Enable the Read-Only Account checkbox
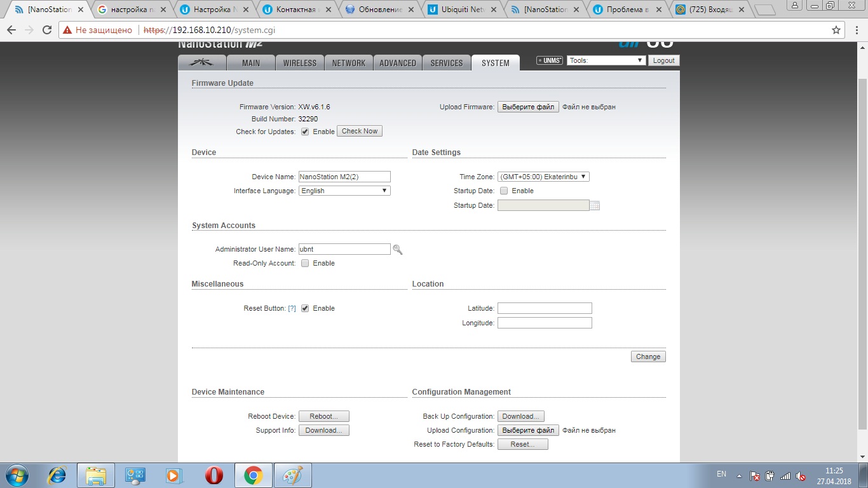Screen dimensions: 868x488 305,263
